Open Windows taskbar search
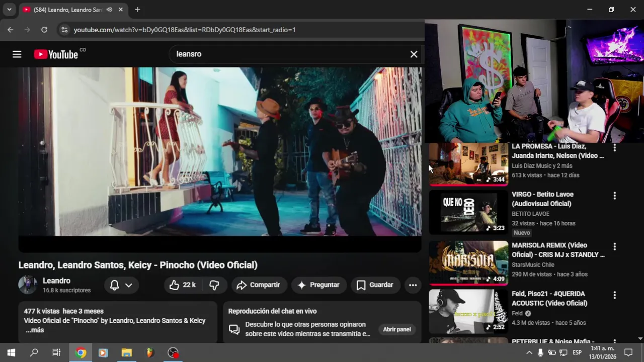The image size is (644, 362). 34,352
